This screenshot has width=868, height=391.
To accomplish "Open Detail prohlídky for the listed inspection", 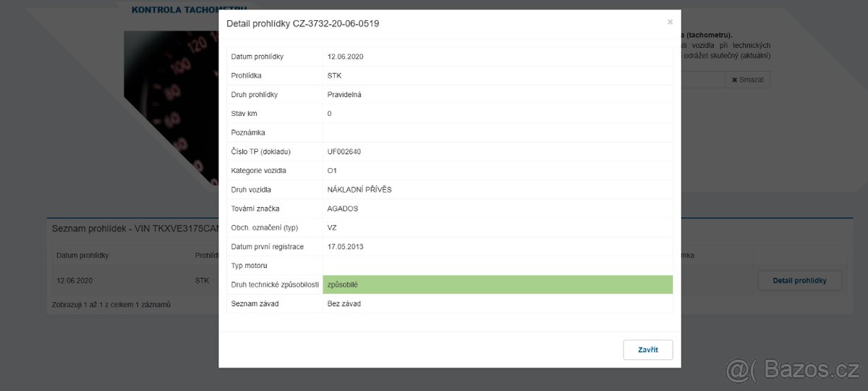I will 799,280.
